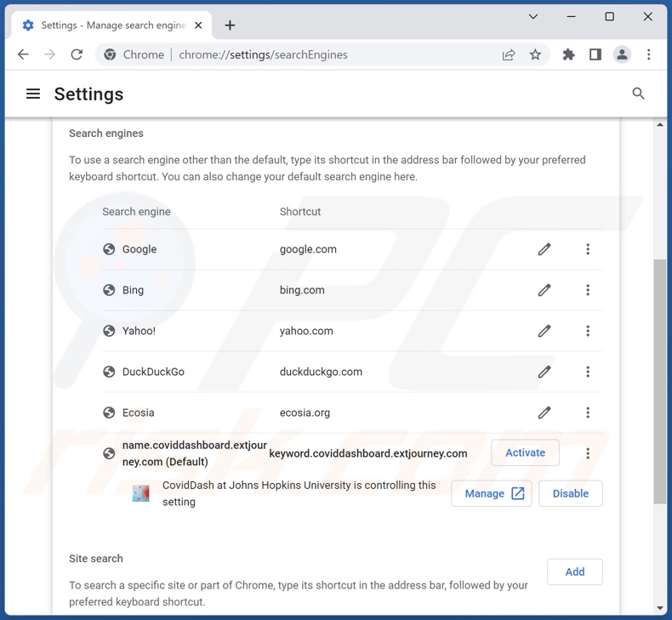Edit the Ecosia search engine entry
The height and width of the screenshot is (620, 672).
point(544,412)
